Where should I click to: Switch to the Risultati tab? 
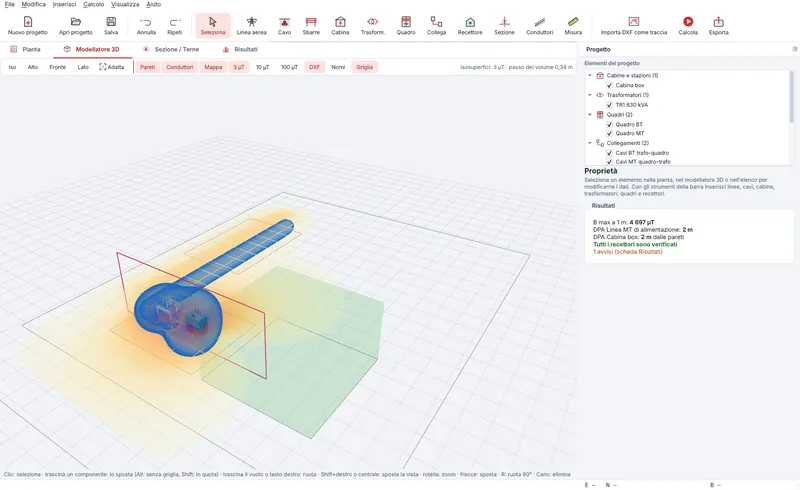240,50
